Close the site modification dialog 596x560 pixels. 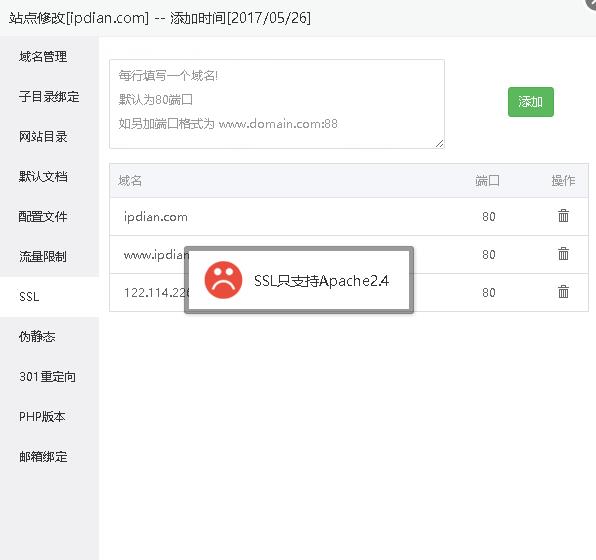pos(591,3)
